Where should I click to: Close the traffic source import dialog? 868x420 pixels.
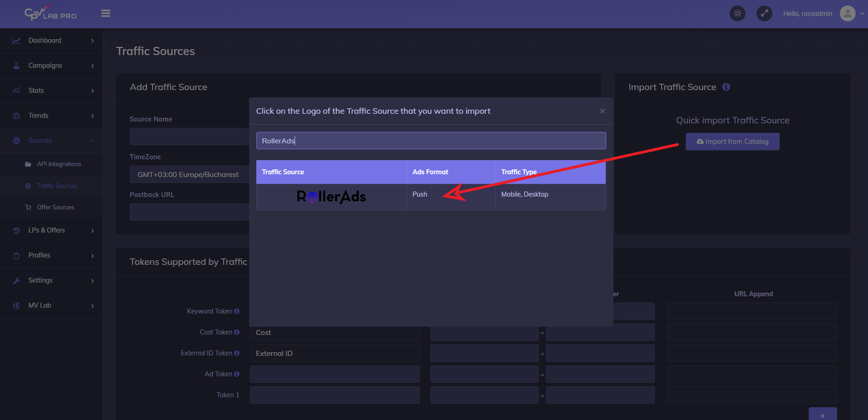click(602, 111)
